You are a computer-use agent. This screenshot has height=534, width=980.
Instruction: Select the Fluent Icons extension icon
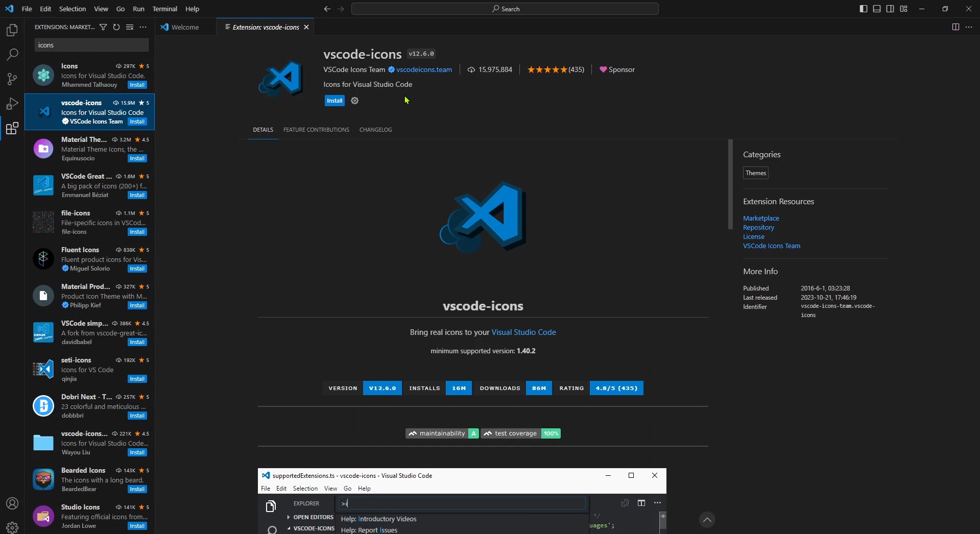[43, 259]
